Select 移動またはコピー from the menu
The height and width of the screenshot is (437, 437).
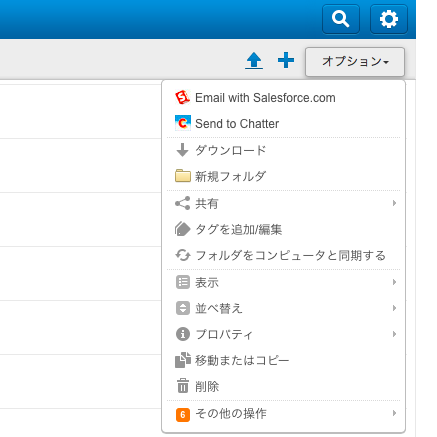tap(283, 360)
